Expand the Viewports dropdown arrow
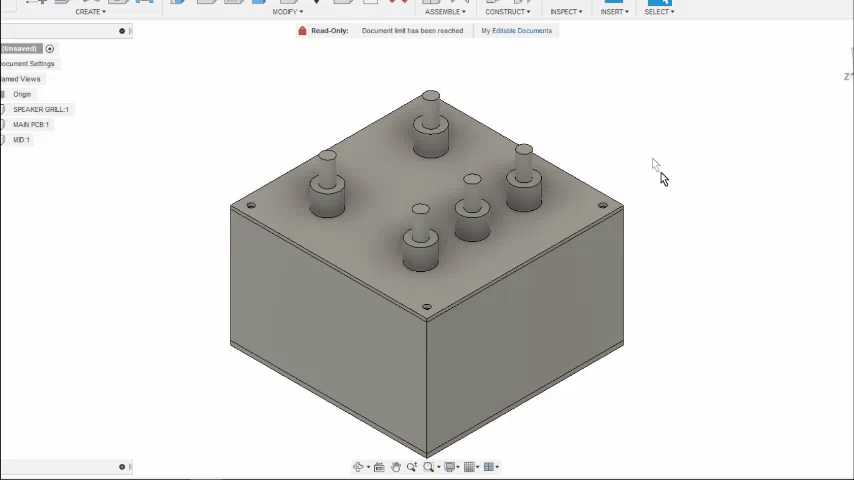The width and height of the screenshot is (854, 480). 497,467
